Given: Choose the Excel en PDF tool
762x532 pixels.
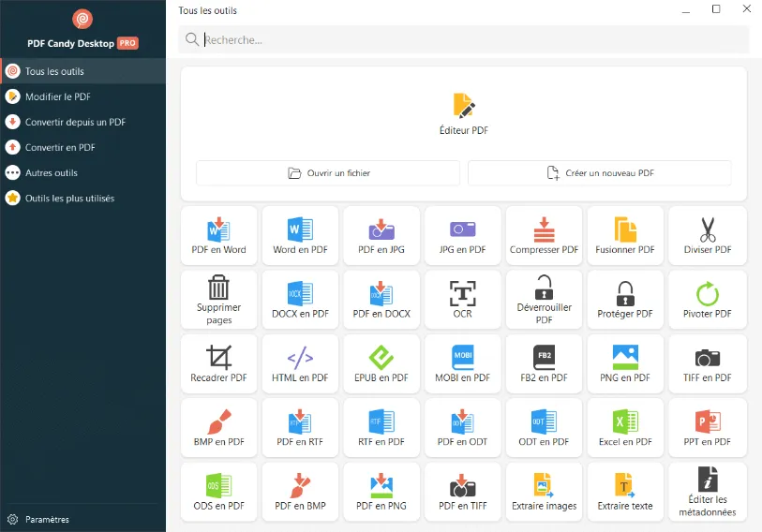Looking at the screenshot, I should pos(625,428).
